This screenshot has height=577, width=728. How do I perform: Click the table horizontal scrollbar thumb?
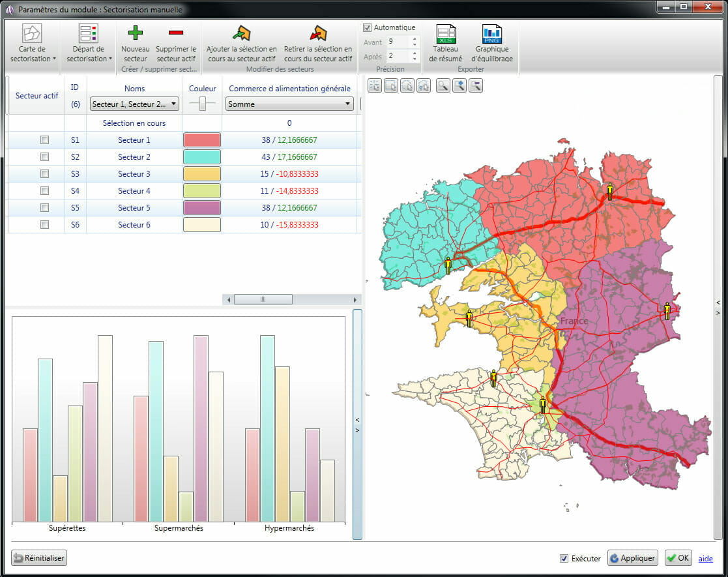pos(263,300)
